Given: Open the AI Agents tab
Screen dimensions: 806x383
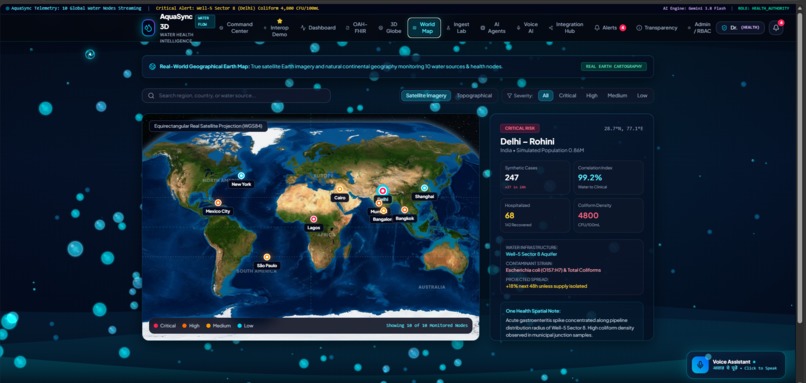Looking at the screenshot, I should pos(493,28).
